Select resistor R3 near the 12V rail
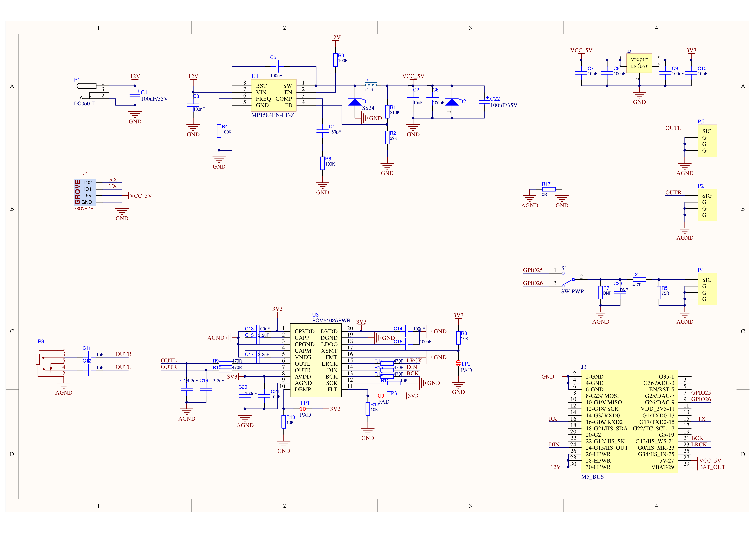This screenshot has width=756, height=534. [335, 60]
